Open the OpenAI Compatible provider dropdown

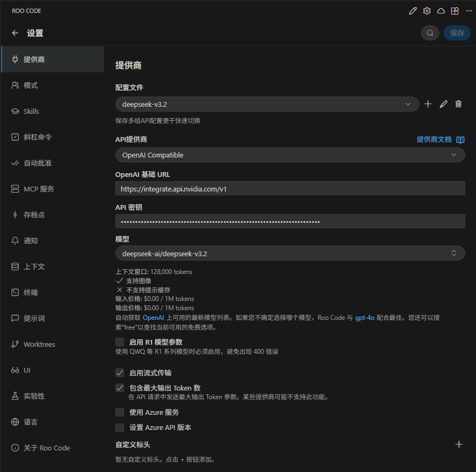tap(290, 155)
